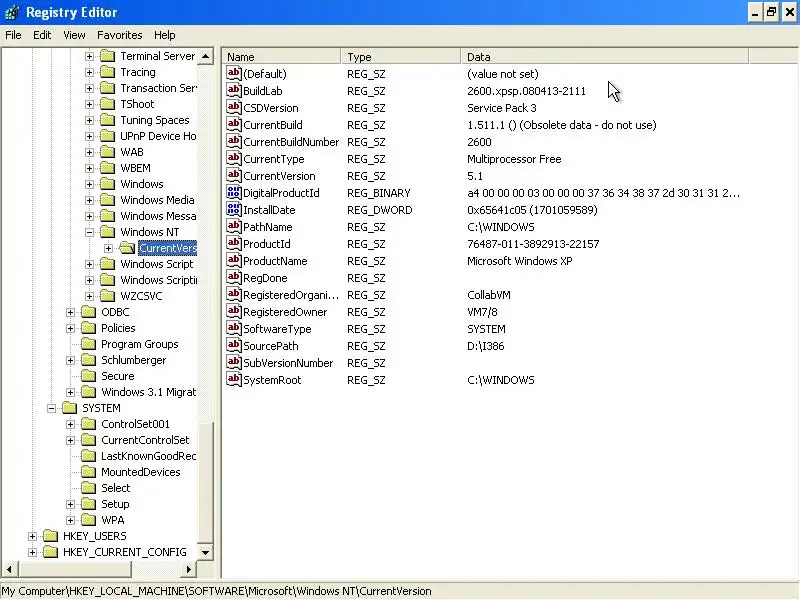Select the PathName value name
Viewport: 800px width, 600px height.
267,227
